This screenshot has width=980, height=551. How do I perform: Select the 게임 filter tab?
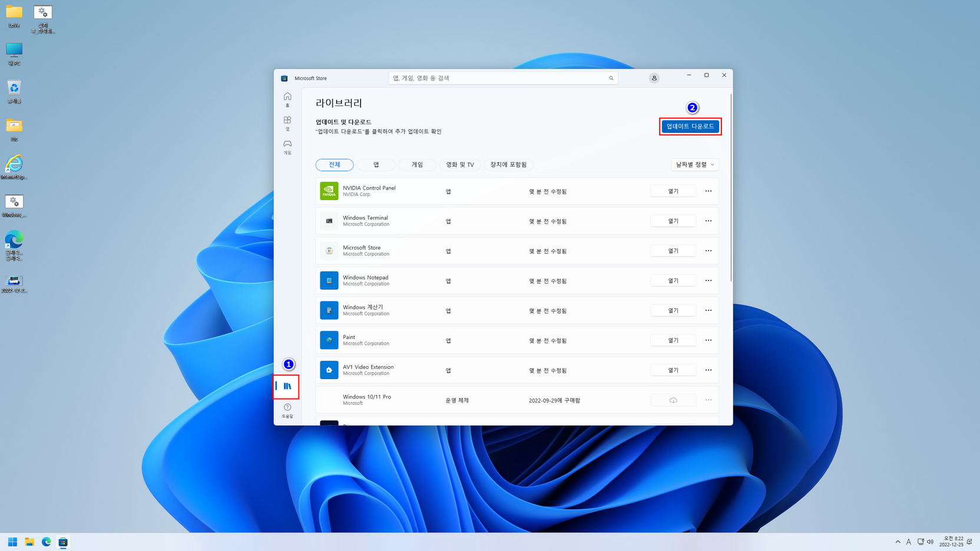point(417,165)
